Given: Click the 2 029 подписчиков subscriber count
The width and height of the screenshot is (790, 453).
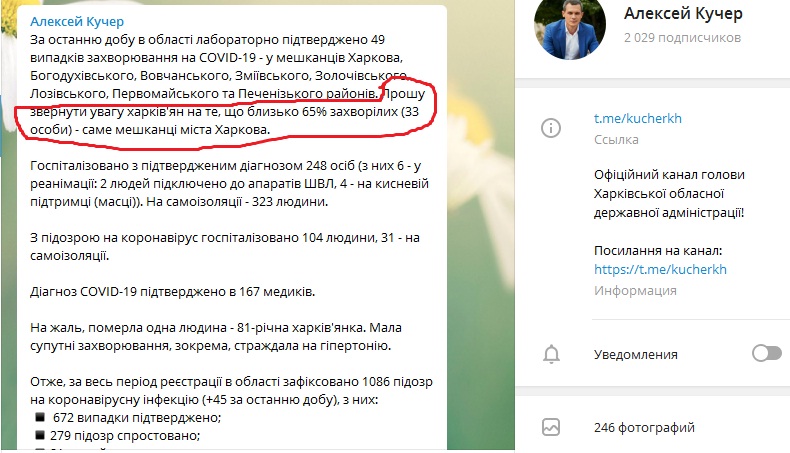Looking at the screenshot, I should click(x=682, y=38).
